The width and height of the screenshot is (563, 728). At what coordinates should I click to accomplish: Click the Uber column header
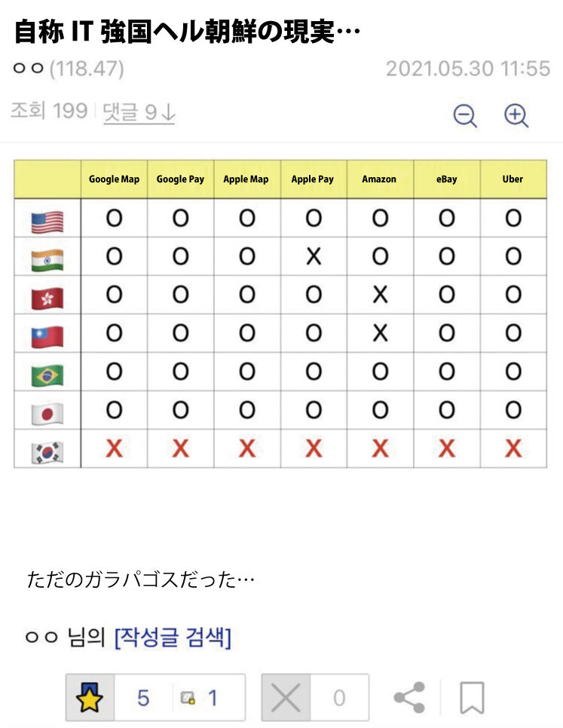[x=513, y=179]
